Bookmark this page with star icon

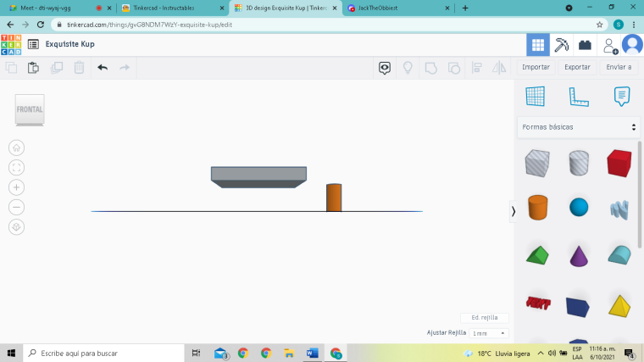(600, 25)
